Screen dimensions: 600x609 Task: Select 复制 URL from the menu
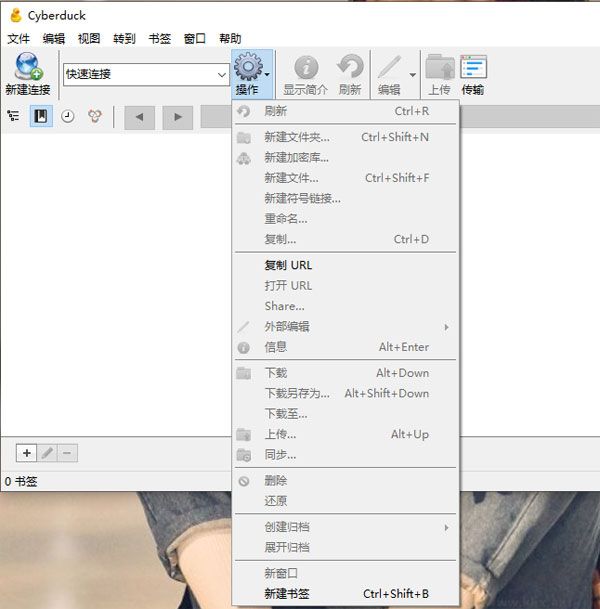[288, 265]
